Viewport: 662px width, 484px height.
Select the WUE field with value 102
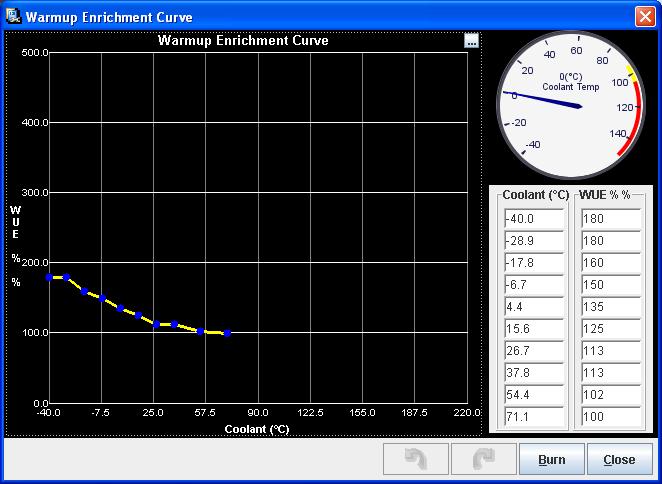click(x=611, y=395)
